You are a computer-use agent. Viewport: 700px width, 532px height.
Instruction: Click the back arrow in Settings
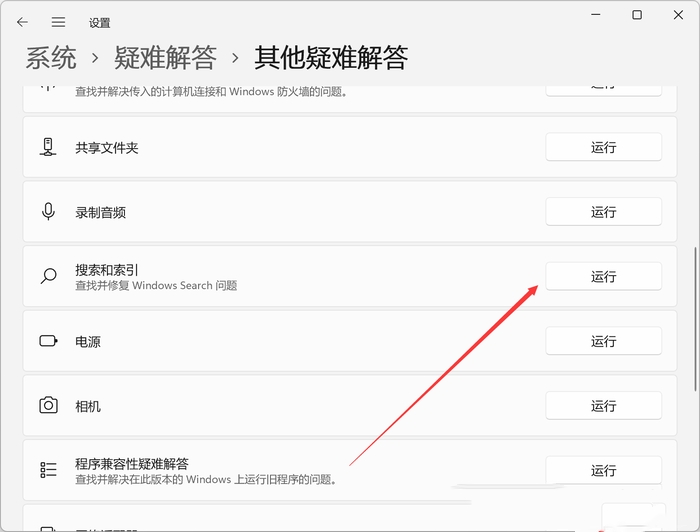22,22
